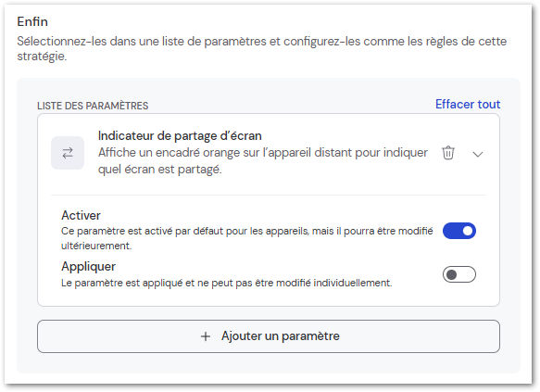Viewport: 540px width, 392px height.
Task: Select the Indicateur de partage d'écran title
Action: tap(180, 135)
